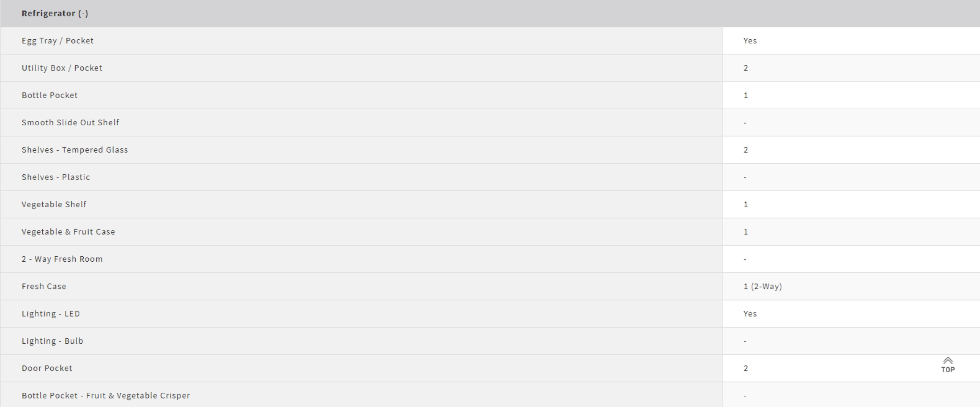This screenshot has height=407, width=980.
Task: Select the Egg Tray / Pocket row
Action: pyautogui.click(x=57, y=41)
